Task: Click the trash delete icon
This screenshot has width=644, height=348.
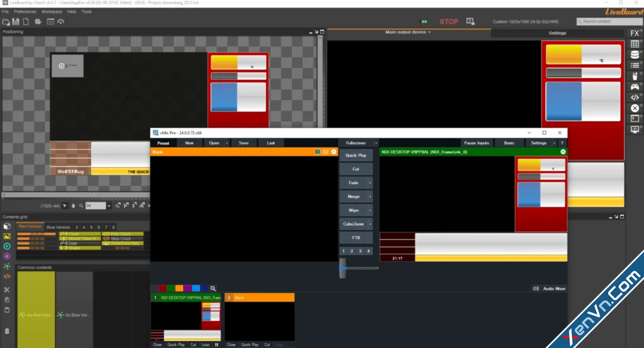Action: click(7, 331)
